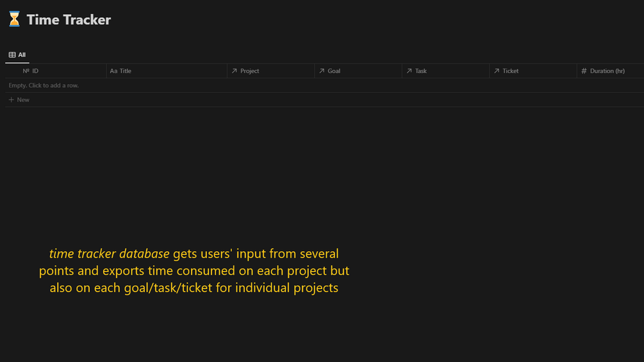Click the Aa icon beside Title
The image size is (644, 362).
(x=113, y=71)
